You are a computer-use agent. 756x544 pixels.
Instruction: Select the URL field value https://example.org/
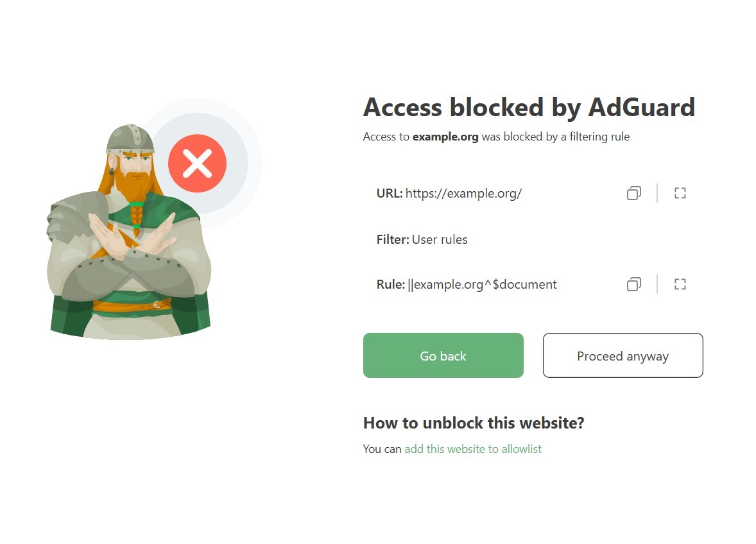[463, 193]
